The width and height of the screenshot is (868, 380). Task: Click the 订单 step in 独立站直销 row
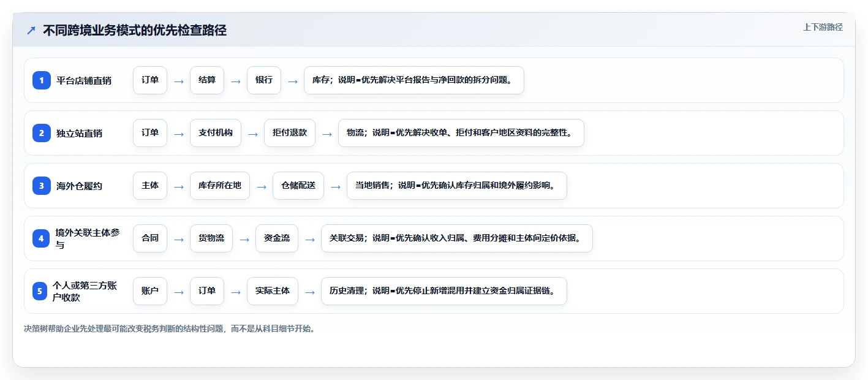pos(150,133)
